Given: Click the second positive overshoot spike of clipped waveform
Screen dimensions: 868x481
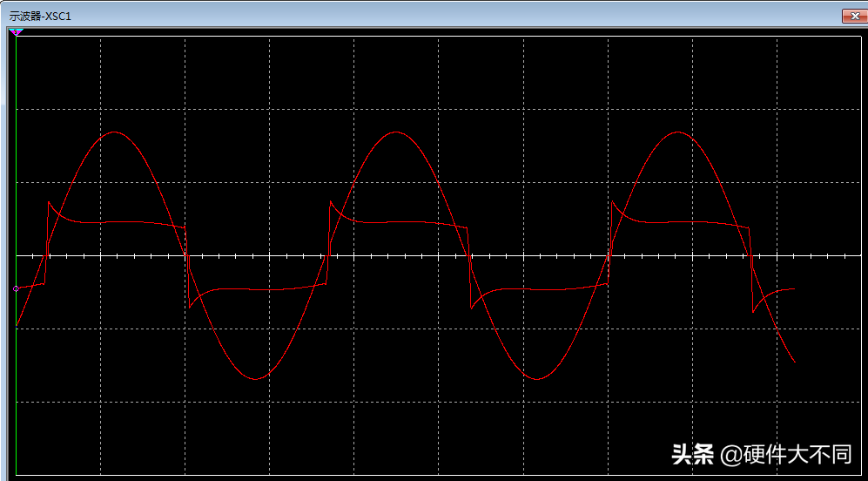Looking at the screenshot, I should click(331, 203).
